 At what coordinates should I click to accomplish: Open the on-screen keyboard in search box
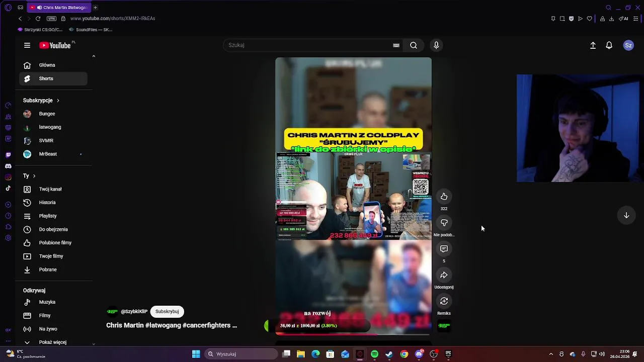[x=396, y=45]
